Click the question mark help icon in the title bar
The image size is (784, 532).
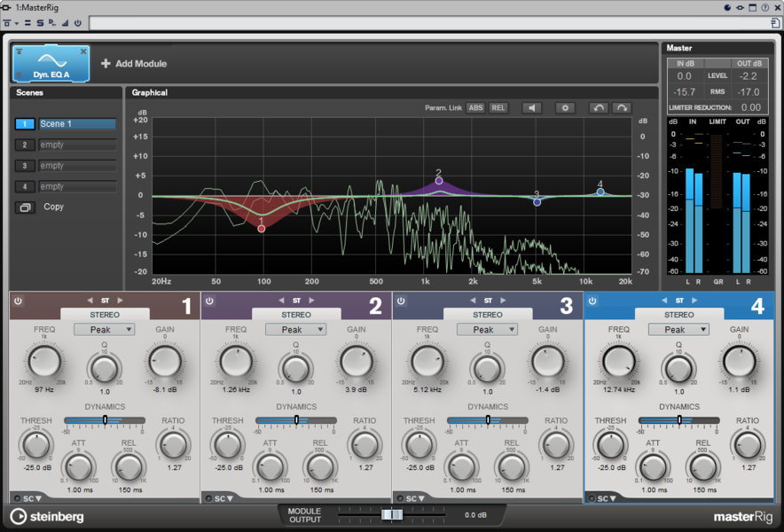coord(765,7)
